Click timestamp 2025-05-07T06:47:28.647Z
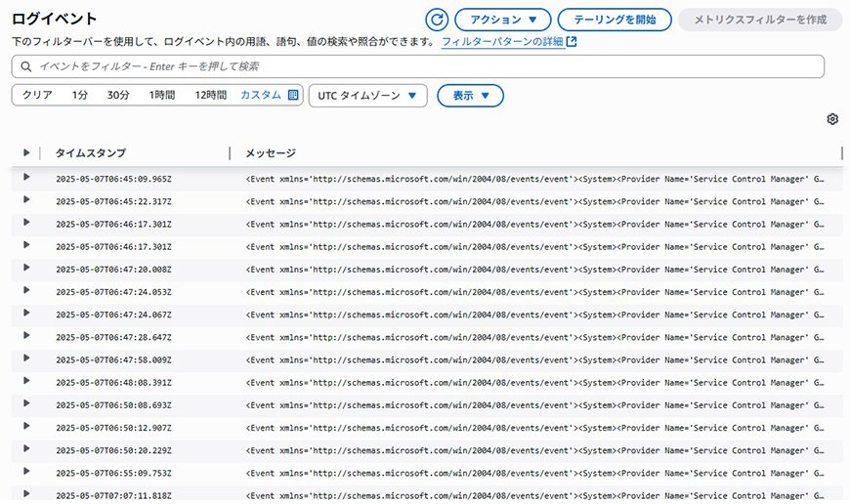This screenshot has height=504, width=850. pyautogui.click(x=113, y=337)
